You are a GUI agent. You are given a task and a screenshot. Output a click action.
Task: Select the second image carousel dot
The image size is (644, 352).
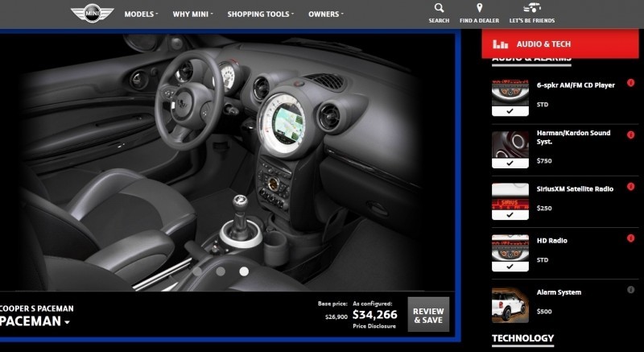tap(221, 271)
